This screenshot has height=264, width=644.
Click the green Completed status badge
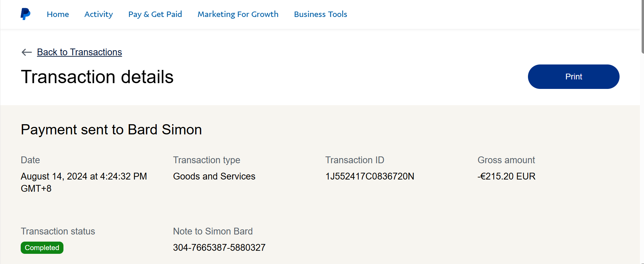point(42,248)
